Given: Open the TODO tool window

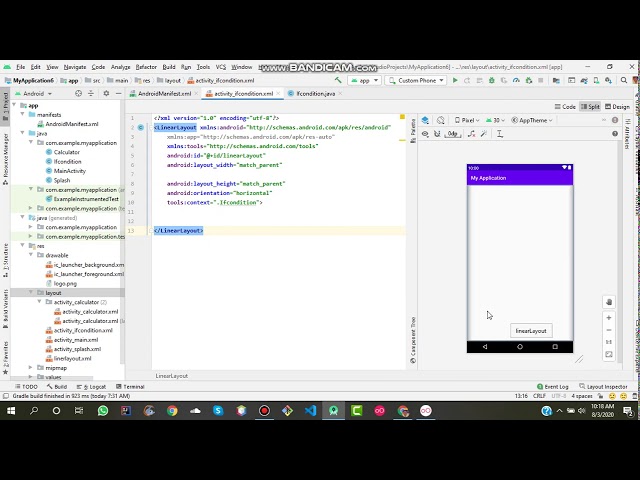Looking at the screenshot, I should 26,387.
